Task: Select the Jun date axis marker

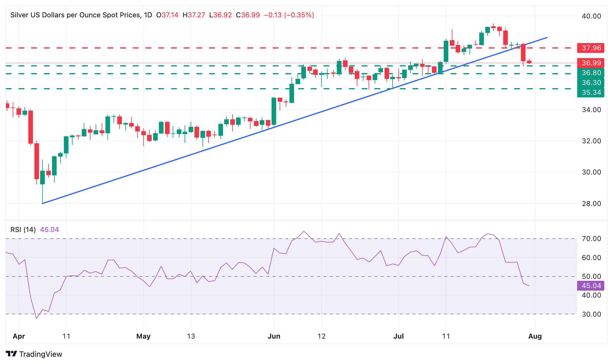Action: pos(274,336)
